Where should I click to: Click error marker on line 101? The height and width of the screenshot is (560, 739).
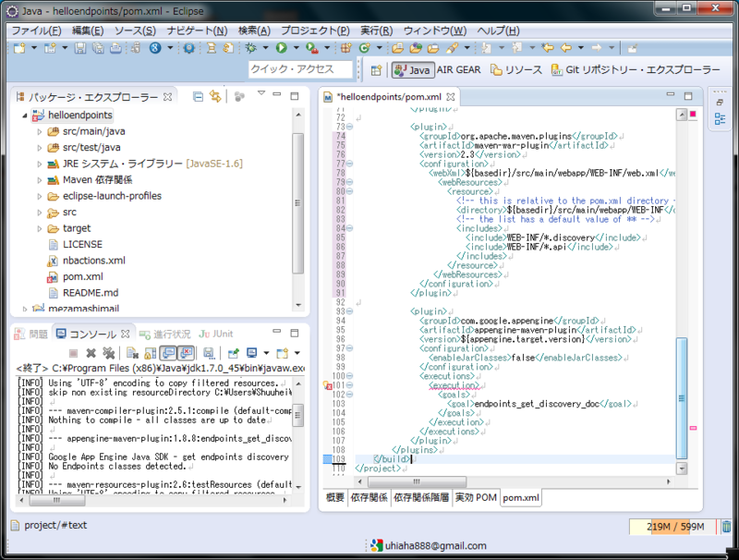pos(328,385)
